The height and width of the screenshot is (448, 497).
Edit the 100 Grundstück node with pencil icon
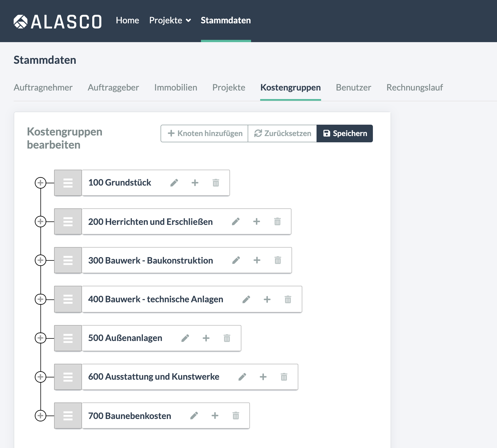pyautogui.click(x=174, y=183)
